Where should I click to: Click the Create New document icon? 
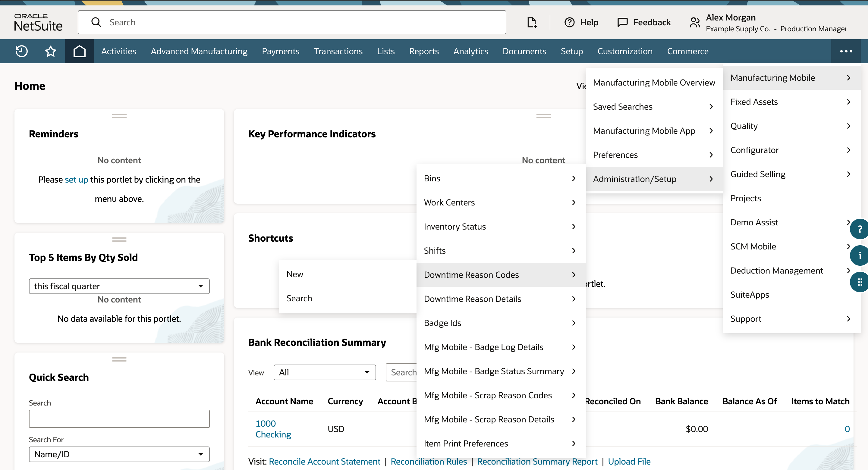(x=532, y=22)
